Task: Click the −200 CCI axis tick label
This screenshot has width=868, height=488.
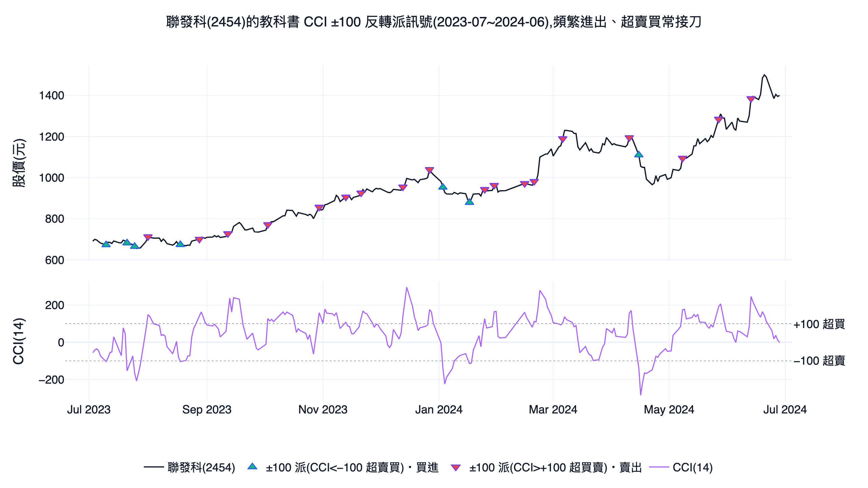Action: point(52,380)
